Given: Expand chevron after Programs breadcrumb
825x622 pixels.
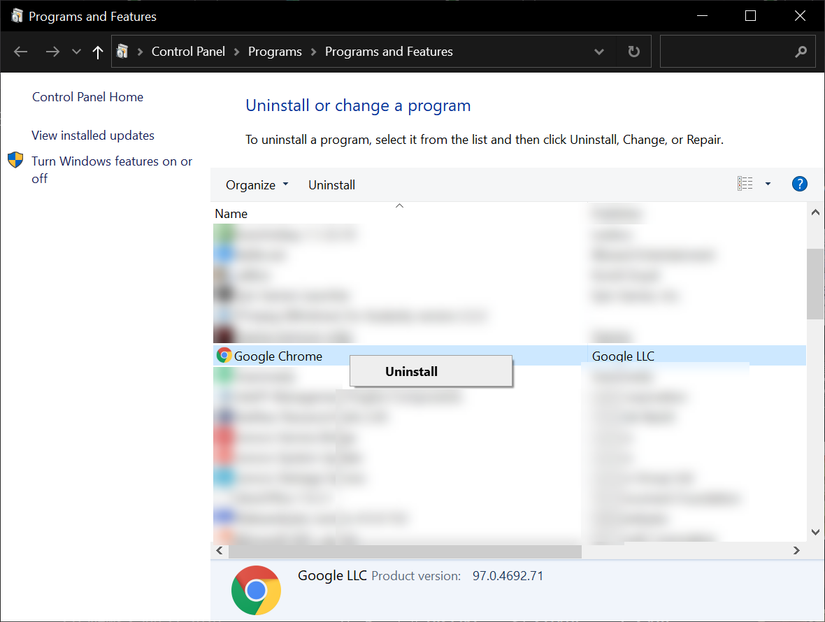Looking at the screenshot, I should 314,52.
